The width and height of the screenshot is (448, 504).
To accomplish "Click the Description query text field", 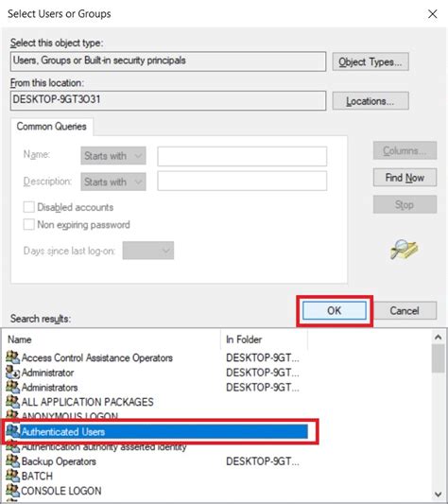I will [x=242, y=181].
